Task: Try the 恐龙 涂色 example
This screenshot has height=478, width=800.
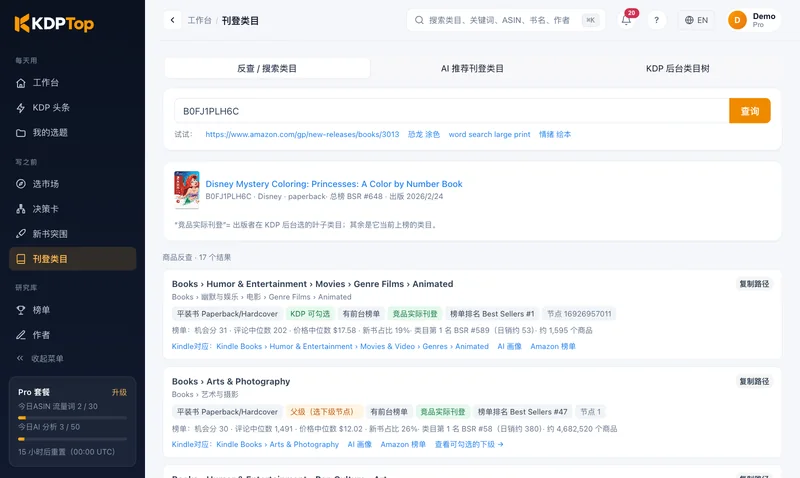Action: [423, 134]
